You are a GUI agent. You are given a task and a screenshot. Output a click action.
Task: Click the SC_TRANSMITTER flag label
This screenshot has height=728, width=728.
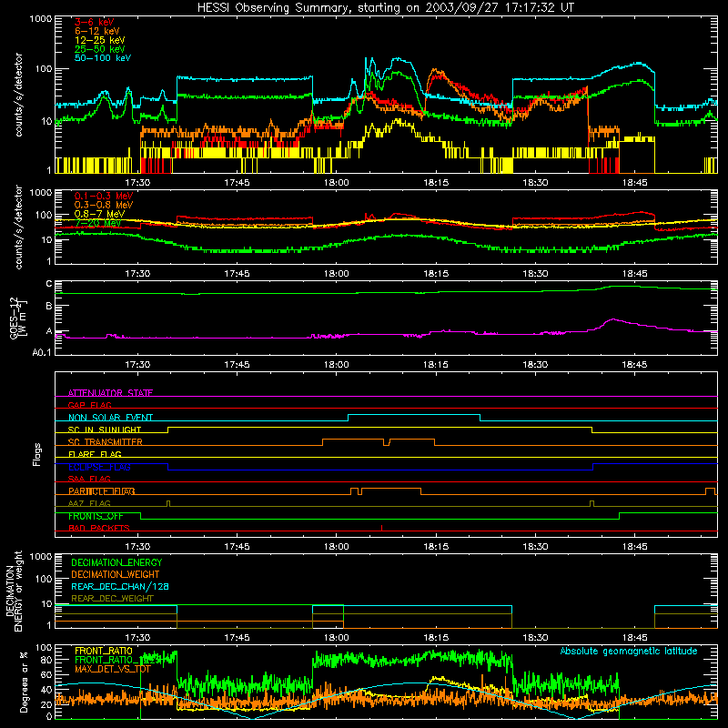106,442
